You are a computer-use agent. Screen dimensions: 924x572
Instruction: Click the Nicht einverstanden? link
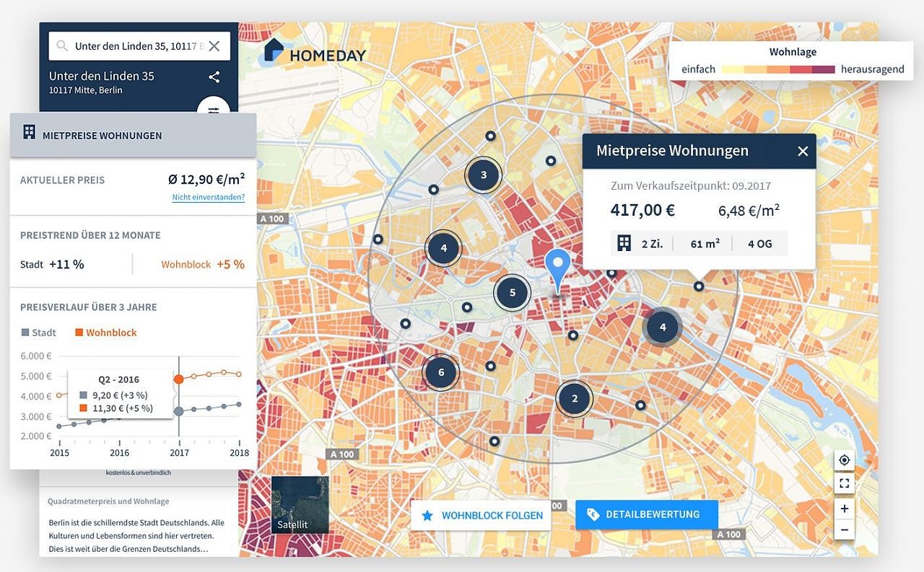tap(208, 197)
